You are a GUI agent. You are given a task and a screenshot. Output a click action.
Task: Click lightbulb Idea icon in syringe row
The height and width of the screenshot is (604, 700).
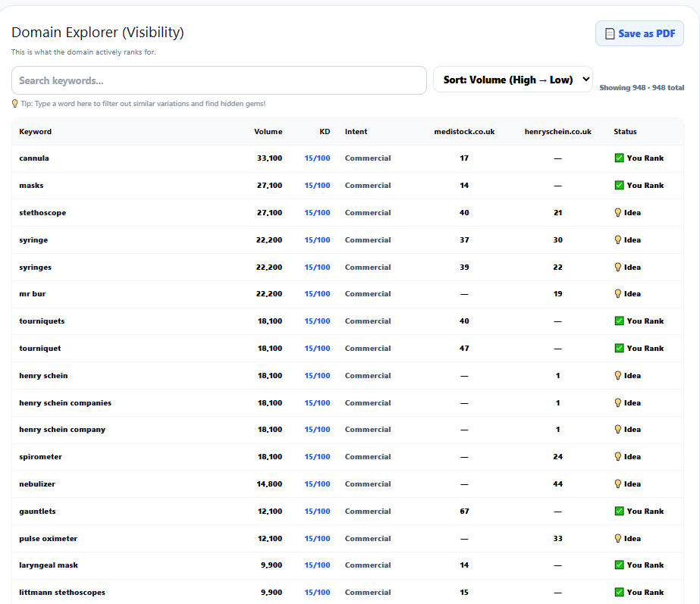pos(618,239)
